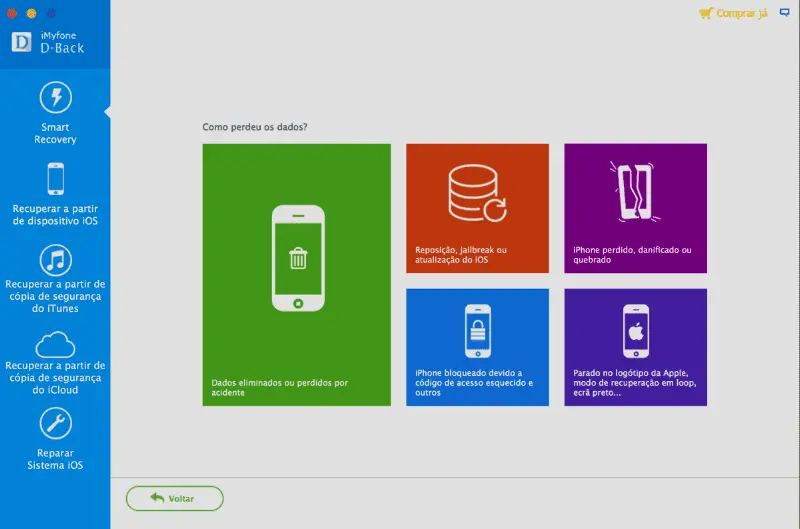Click the iTunes music note icon
This screenshot has width=800, height=529.
(x=55, y=260)
